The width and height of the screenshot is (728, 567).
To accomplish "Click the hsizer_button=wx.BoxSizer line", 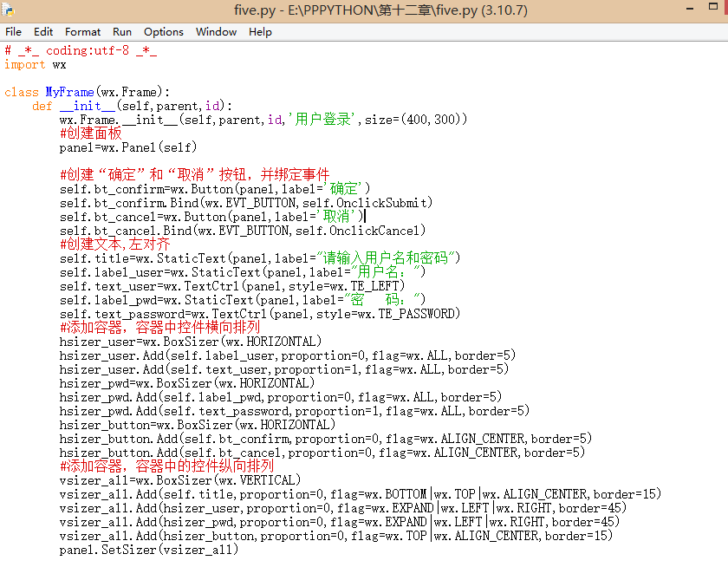I will pos(198,425).
